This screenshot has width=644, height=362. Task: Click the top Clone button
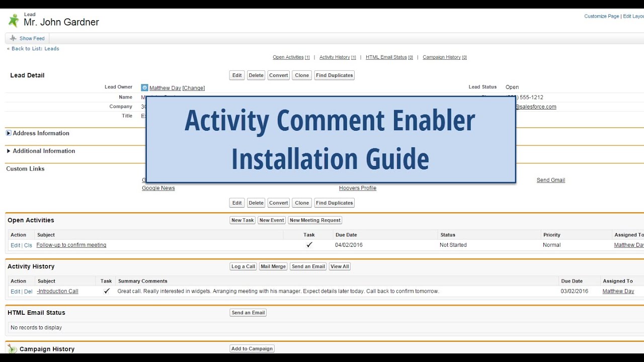[302, 75]
